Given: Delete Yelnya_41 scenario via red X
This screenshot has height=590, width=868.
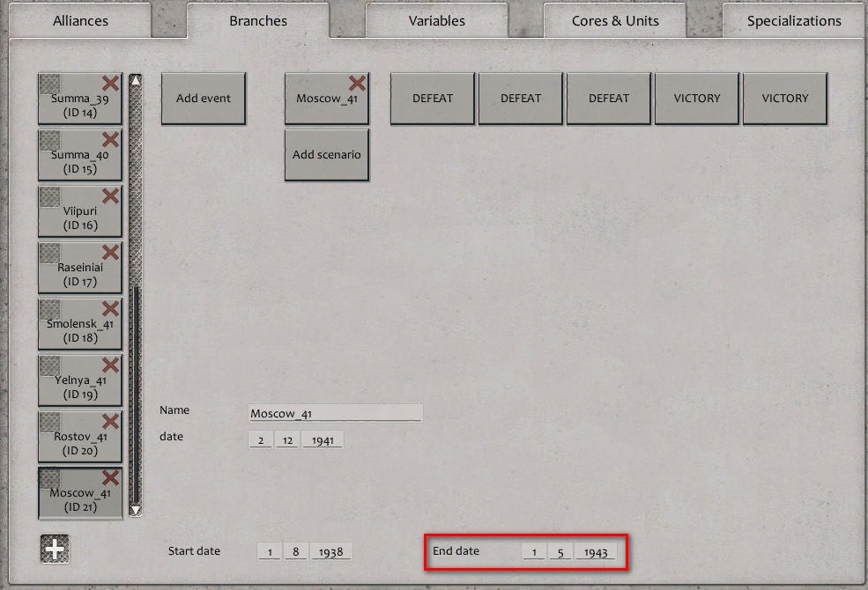Looking at the screenshot, I should [x=111, y=365].
